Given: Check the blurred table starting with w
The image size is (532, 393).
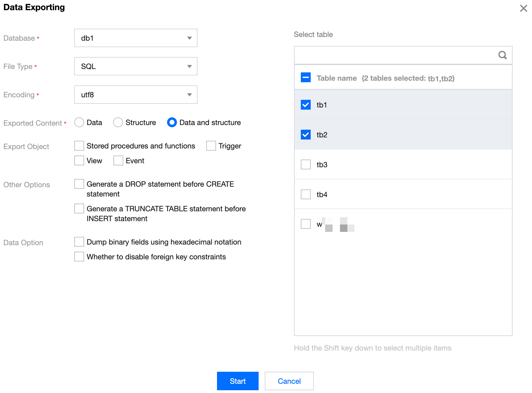Looking at the screenshot, I should click(306, 224).
